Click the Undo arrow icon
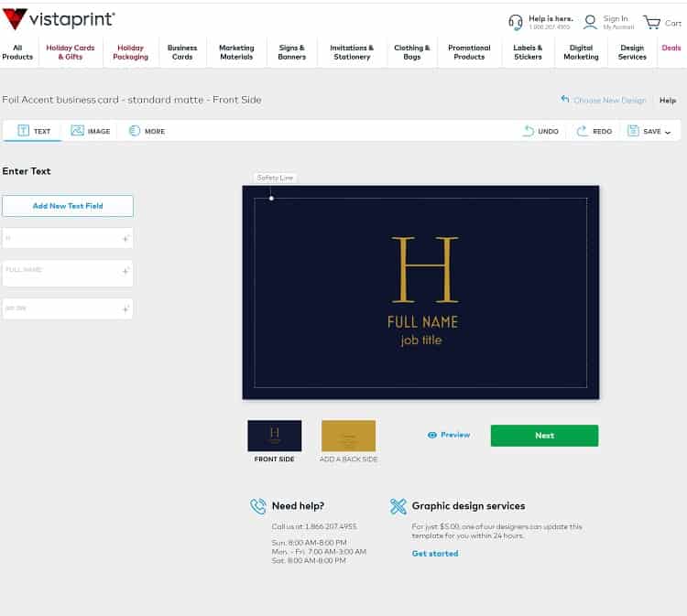Image resolution: width=687 pixels, height=616 pixels. click(x=529, y=131)
